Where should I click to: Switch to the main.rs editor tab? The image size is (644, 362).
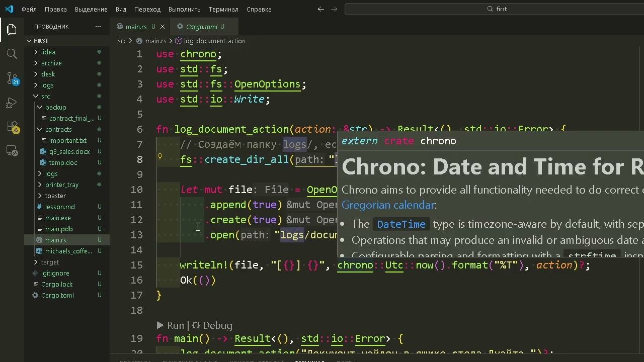(140, 27)
